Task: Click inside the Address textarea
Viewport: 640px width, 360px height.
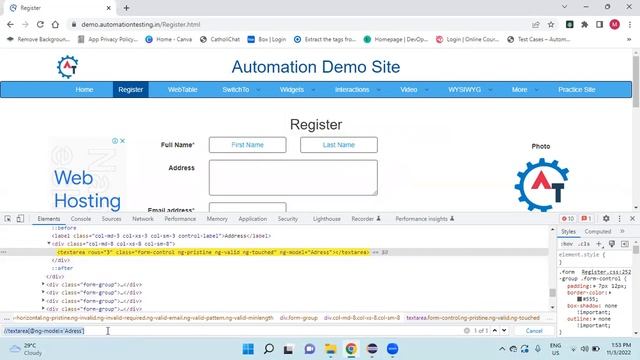Action: 293,178
